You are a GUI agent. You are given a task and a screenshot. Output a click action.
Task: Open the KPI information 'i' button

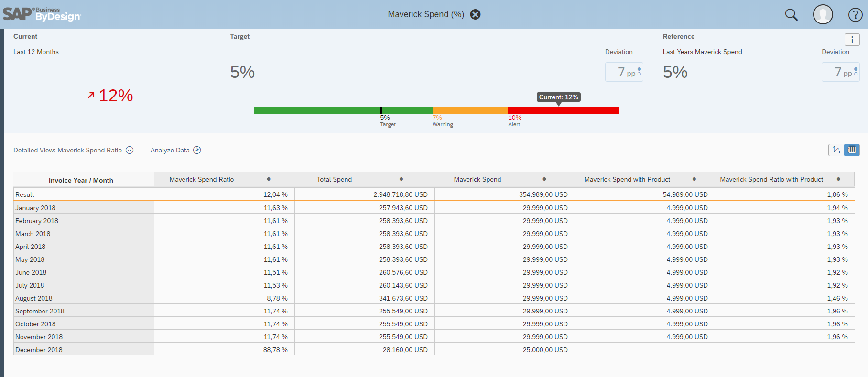(852, 40)
